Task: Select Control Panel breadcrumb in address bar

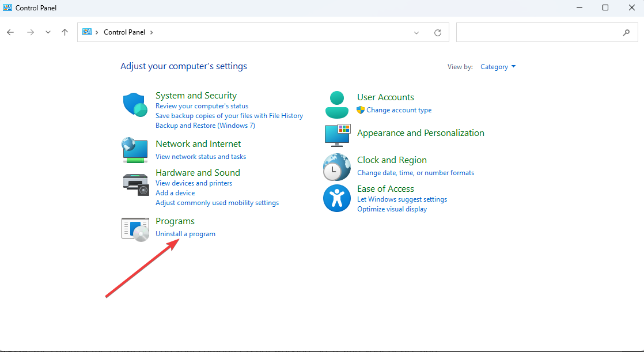Action: tap(124, 32)
